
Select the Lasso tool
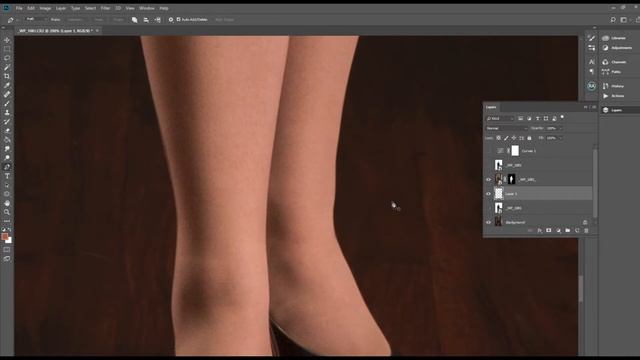(7, 58)
